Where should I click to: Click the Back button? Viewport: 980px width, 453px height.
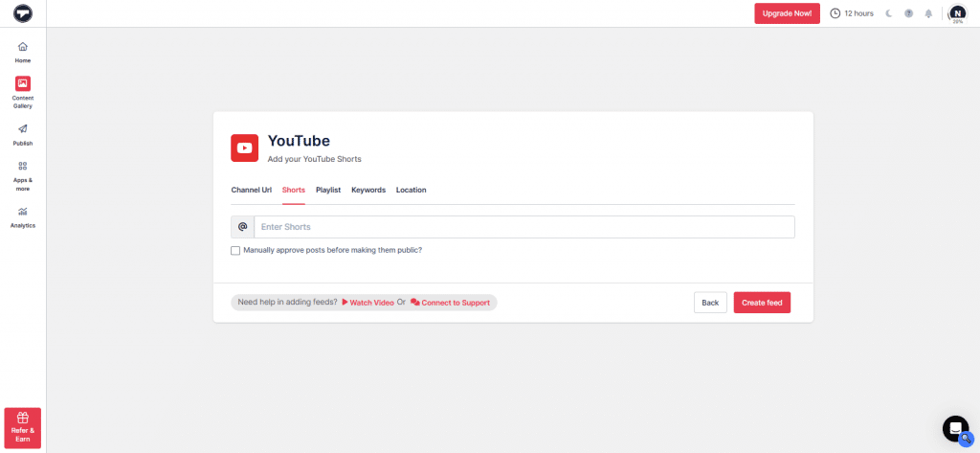click(710, 303)
